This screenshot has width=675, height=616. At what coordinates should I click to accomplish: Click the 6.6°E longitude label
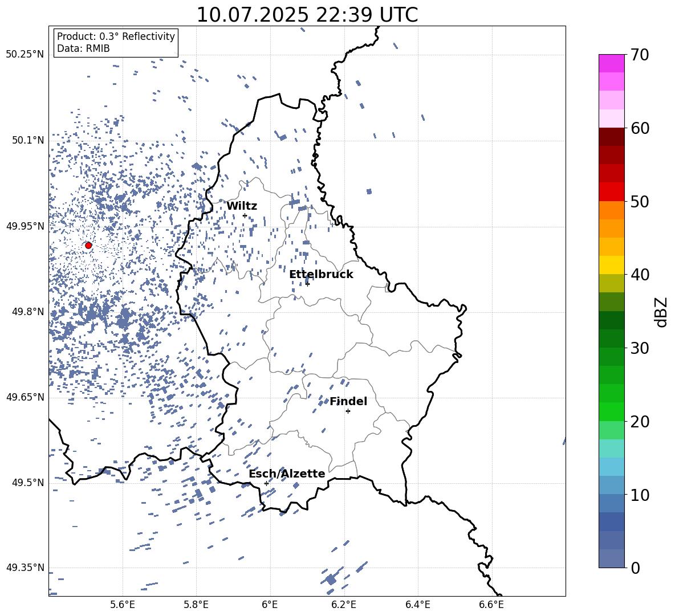[491, 605]
